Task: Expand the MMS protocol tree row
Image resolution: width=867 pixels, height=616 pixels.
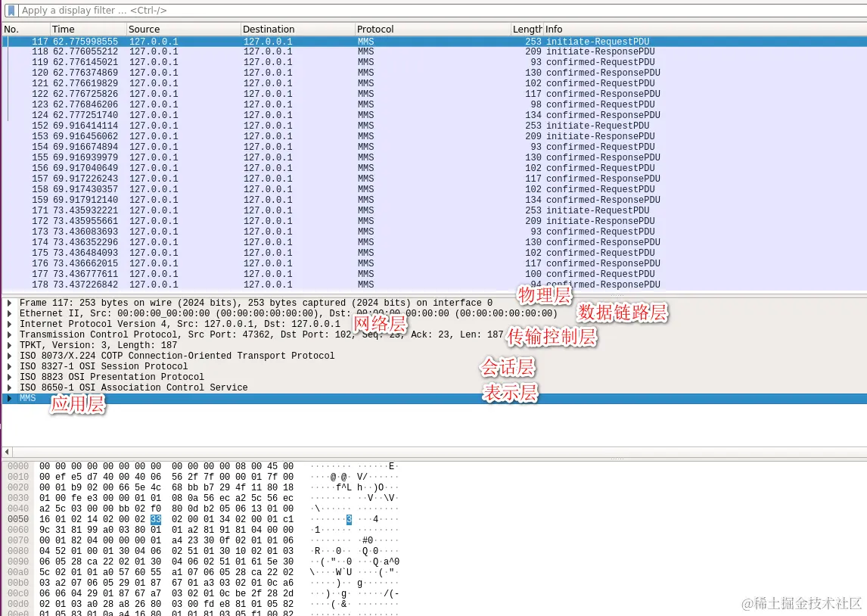Action: click(9, 398)
